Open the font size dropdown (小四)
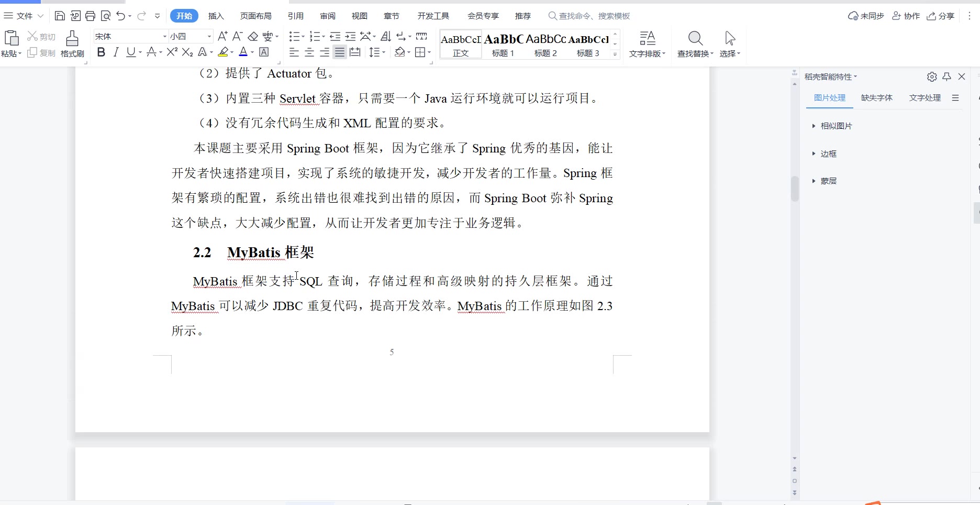 click(x=209, y=36)
